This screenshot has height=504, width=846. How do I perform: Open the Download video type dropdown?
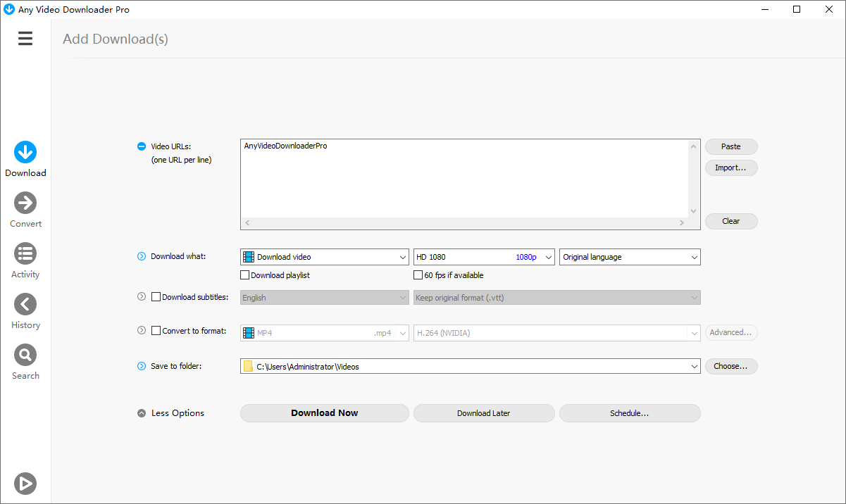pyautogui.click(x=324, y=257)
